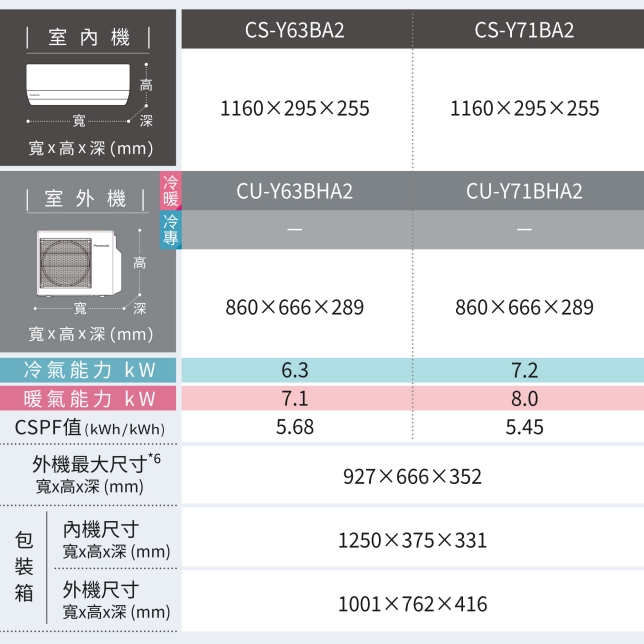Select the red 冷暖 badge
The image size is (644, 644).
pos(170,191)
